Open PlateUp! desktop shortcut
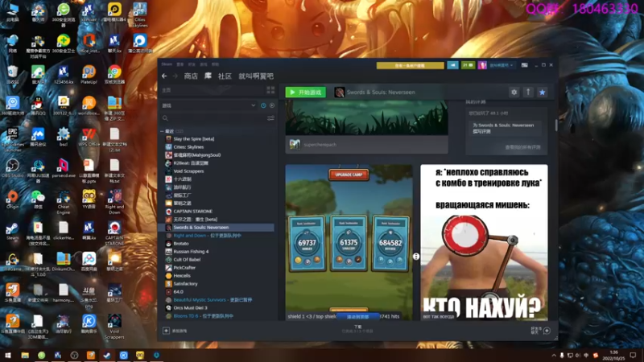 coord(89,75)
